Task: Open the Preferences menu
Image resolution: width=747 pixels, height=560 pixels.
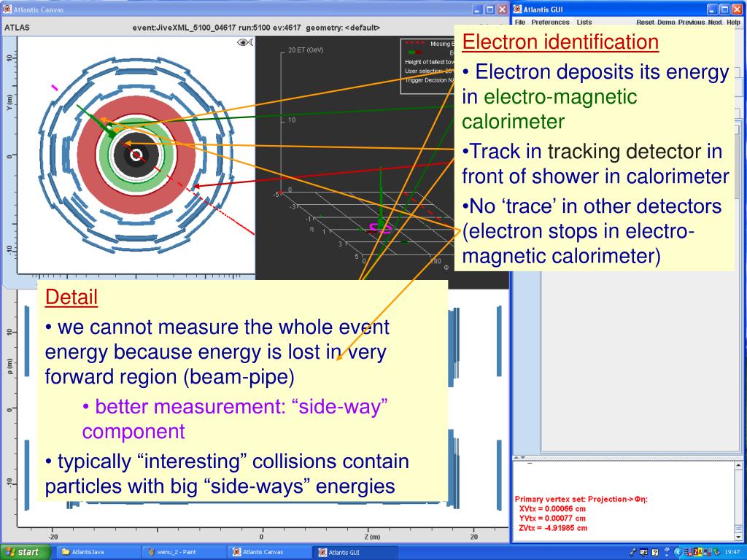Action: [x=550, y=23]
